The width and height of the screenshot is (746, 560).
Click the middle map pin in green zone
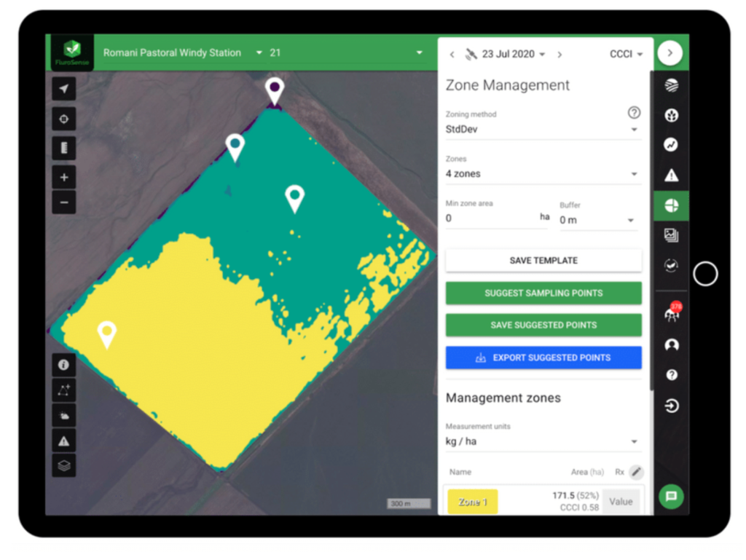(x=294, y=199)
